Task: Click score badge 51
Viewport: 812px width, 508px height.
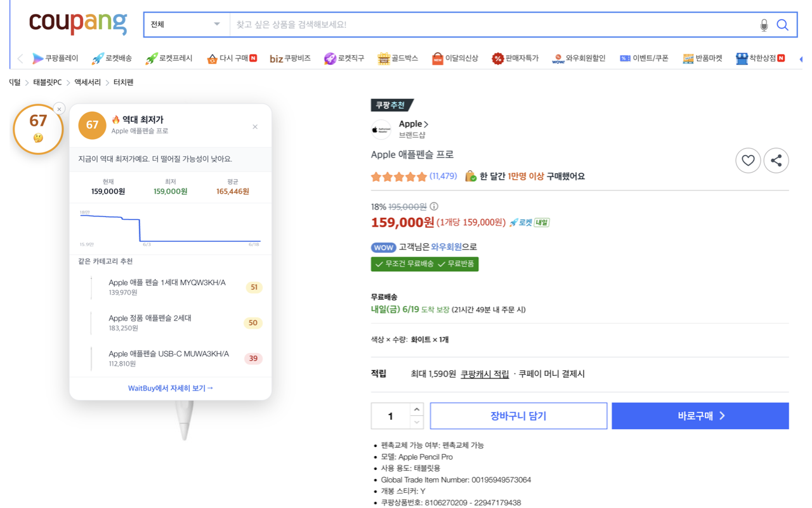Action: tap(254, 287)
